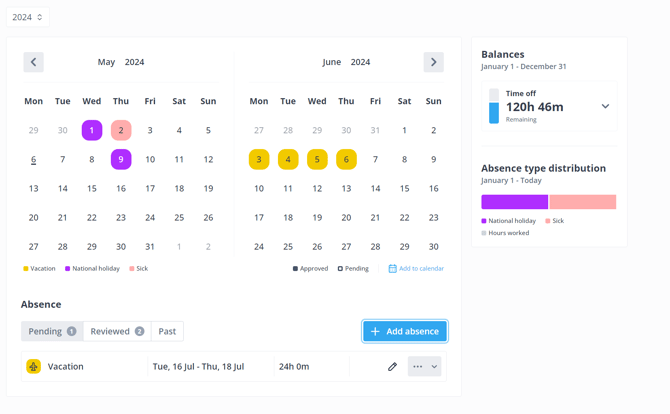670x414 pixels.
Task: Advance calendar with right arrow button
Action: (x=433, y=62)
